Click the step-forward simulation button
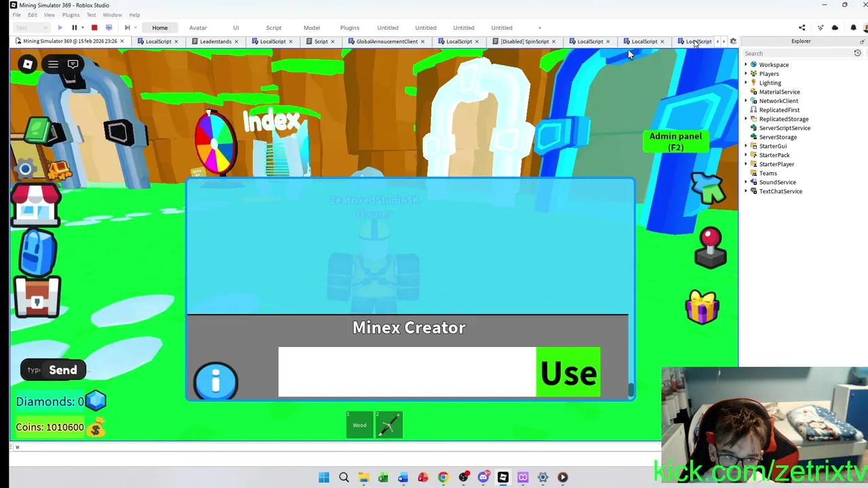The image size is (868, 488). pos(127,28)
